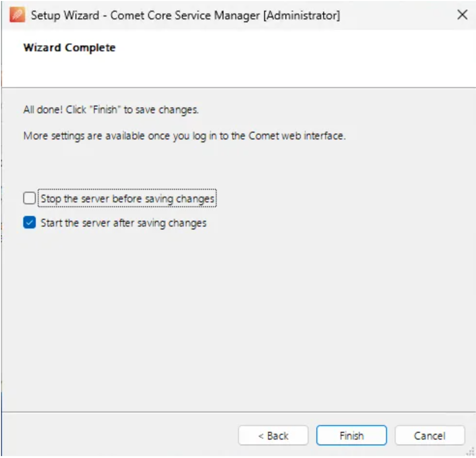Image resolution: width=476 pixels, height=458 pixels.
Task: Enable the Stop the server checkbox
Action: [30, 198]
